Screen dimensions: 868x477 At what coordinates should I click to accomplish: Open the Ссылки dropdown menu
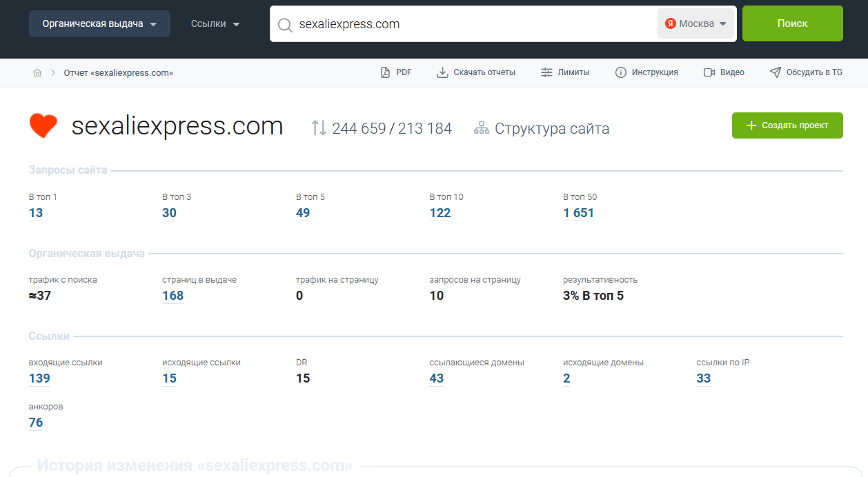[215, 23]
